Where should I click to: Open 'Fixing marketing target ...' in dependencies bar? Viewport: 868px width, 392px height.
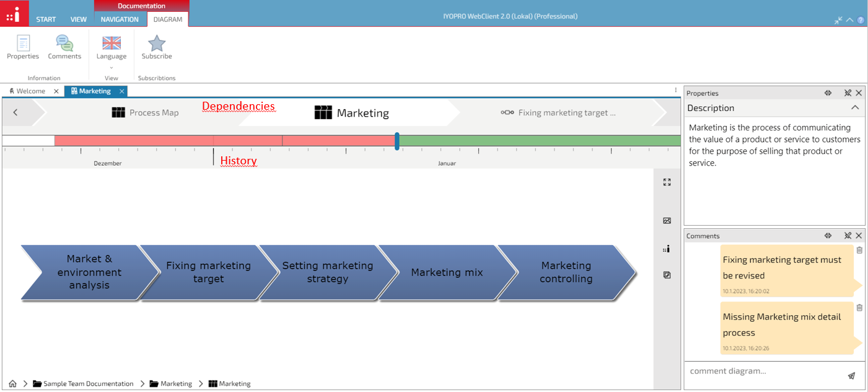pos(558,113)
